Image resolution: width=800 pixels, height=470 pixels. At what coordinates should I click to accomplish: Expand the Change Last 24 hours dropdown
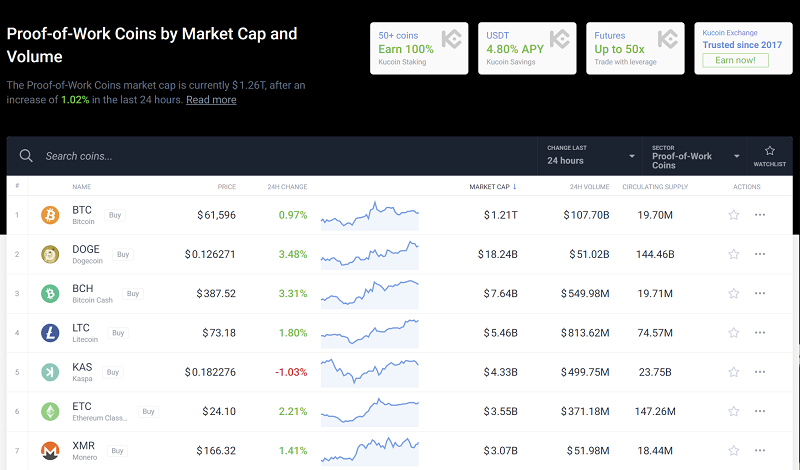(x=590, y=156)
